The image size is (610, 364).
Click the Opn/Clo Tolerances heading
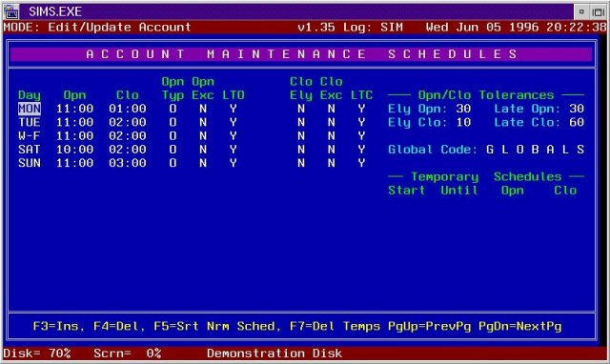coord(486,95)
